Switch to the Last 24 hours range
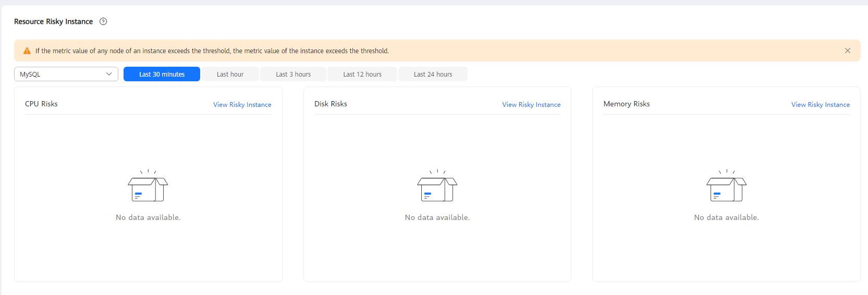This screenshot has height=295, width=868. point(433,74)
